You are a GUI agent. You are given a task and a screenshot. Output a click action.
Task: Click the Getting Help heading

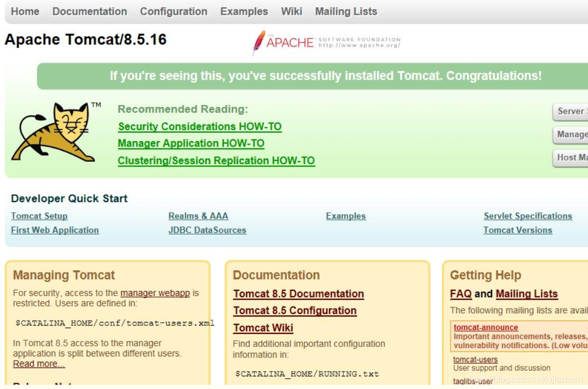pos(486,275)
